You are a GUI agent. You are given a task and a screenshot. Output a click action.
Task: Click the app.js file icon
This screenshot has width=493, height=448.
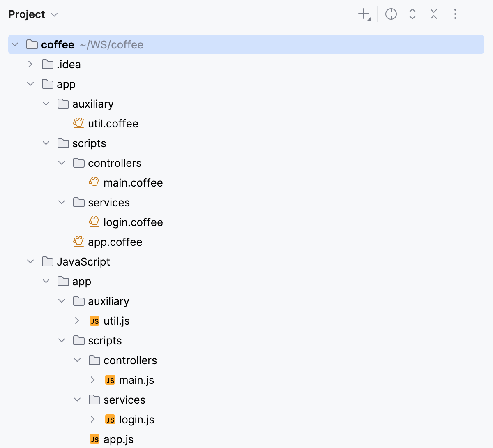point(94,439)
